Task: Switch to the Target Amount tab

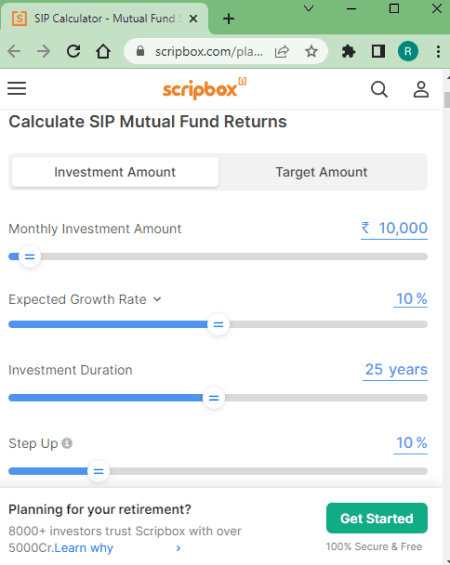Action: pyautogui.click(x=321, y=172)
